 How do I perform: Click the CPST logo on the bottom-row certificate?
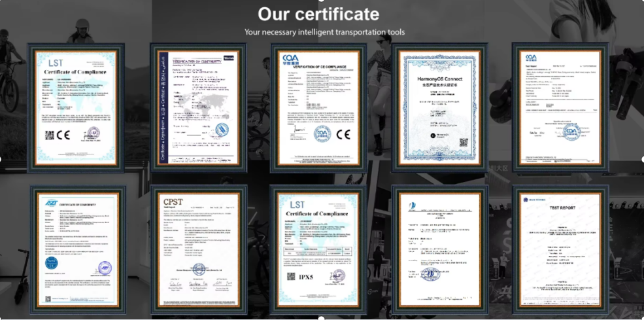[x=173, y=202]
